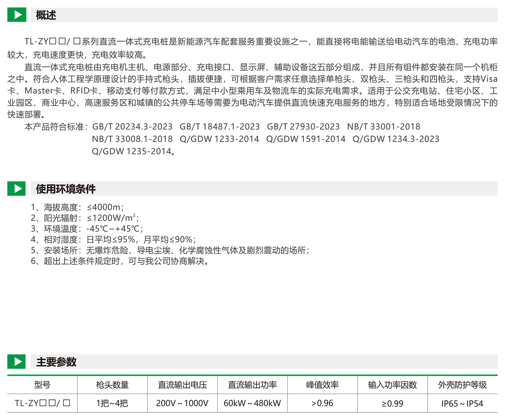The width and height of the screenshot is (505, 420).
Task: Click the green arrow icon beside 主要参数
Action: click(x=16, y=362)
